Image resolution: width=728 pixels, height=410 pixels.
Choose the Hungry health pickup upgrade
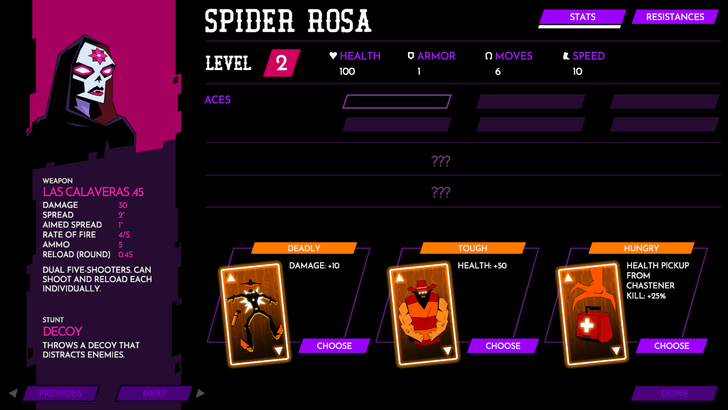[672, 345]
